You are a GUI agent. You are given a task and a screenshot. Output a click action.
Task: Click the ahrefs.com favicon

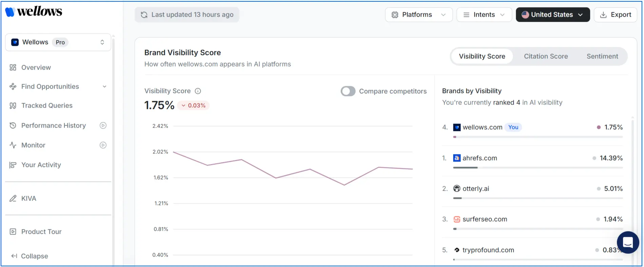(457, 158)
